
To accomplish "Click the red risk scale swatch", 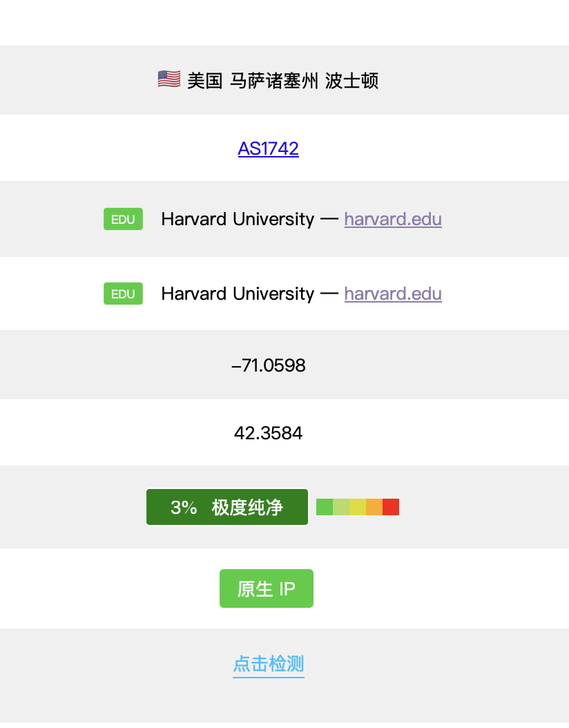I will [x=391, y=507].
